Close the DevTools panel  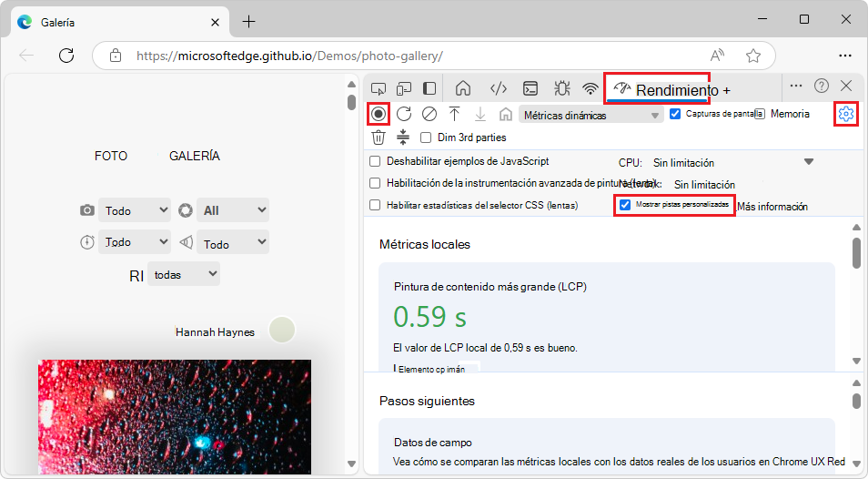coord(846,86)
